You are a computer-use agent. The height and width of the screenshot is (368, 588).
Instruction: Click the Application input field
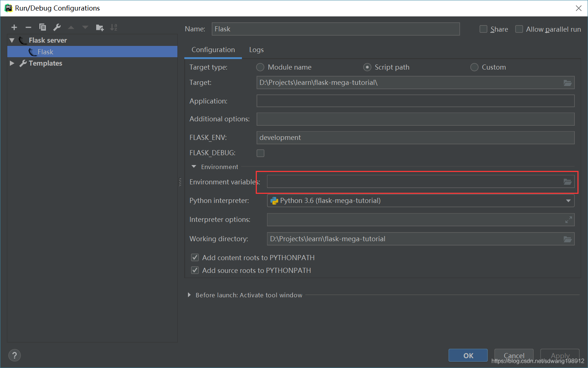[416, 101]
